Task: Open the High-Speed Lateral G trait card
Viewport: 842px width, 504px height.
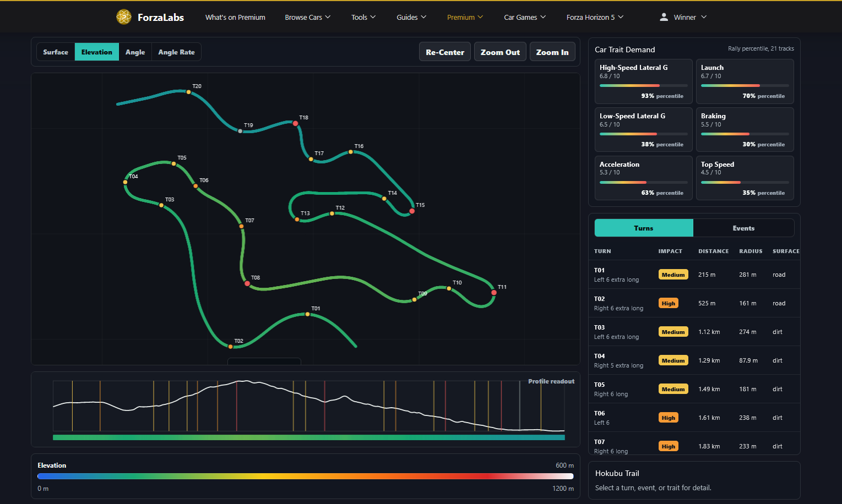Action: click(x=644, y=81)
